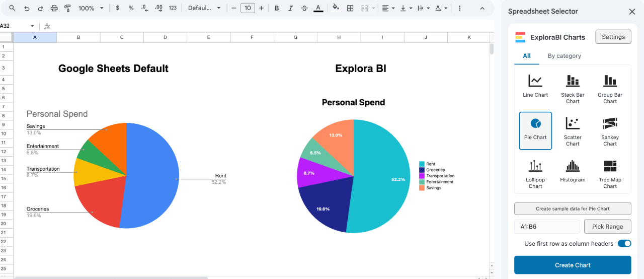Open text wrapping dropdown
Image resolution: width=644 pixels, height=279 pixels.
424,8
